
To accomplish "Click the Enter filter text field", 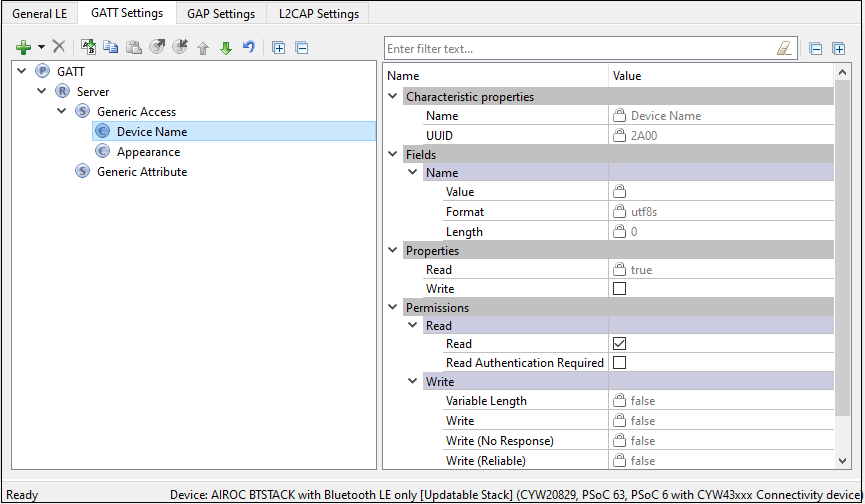I will [578, 48].
